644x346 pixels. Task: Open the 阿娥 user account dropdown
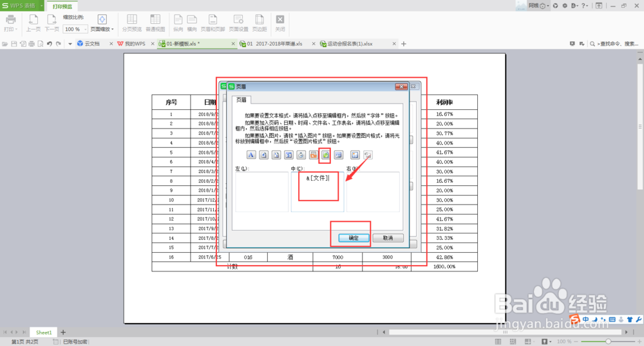(x=538, y=5)
